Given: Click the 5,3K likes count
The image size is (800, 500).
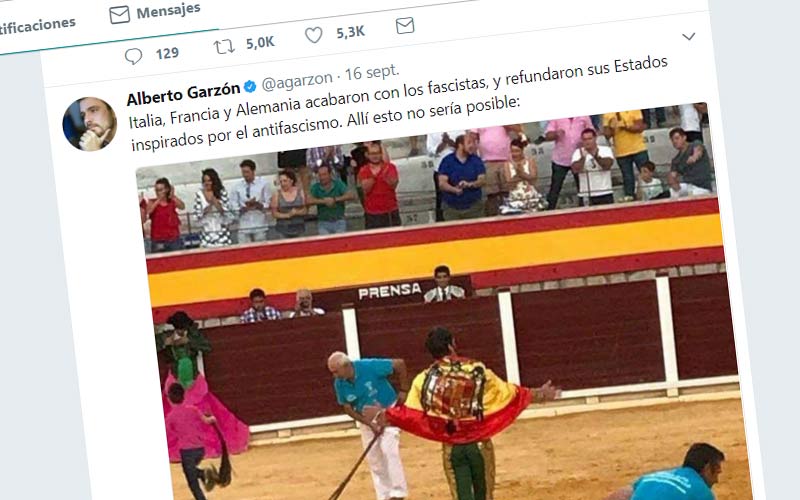Looking at the screenshot, I should tap(351, 33).
